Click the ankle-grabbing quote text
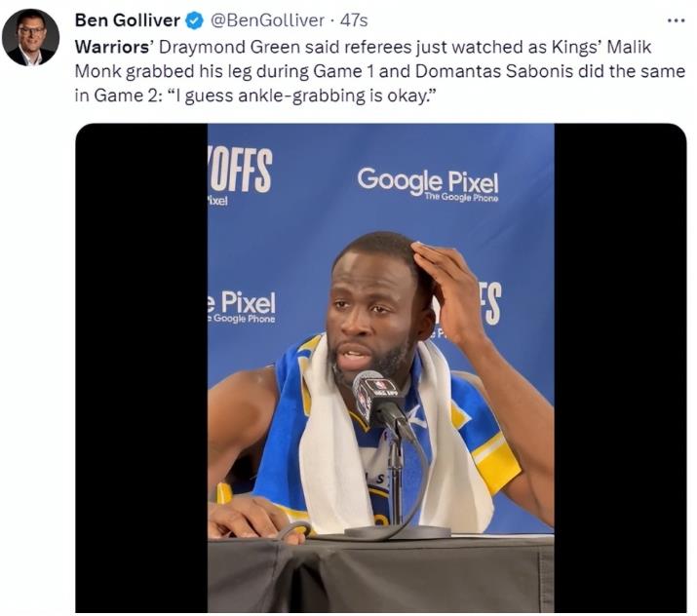 (x=300, y=96)
